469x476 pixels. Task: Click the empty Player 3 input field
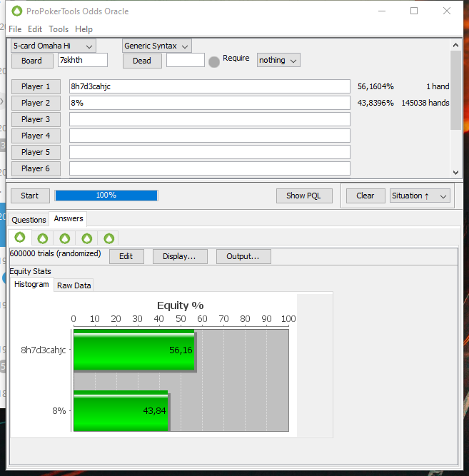click(x=210, y=119)
